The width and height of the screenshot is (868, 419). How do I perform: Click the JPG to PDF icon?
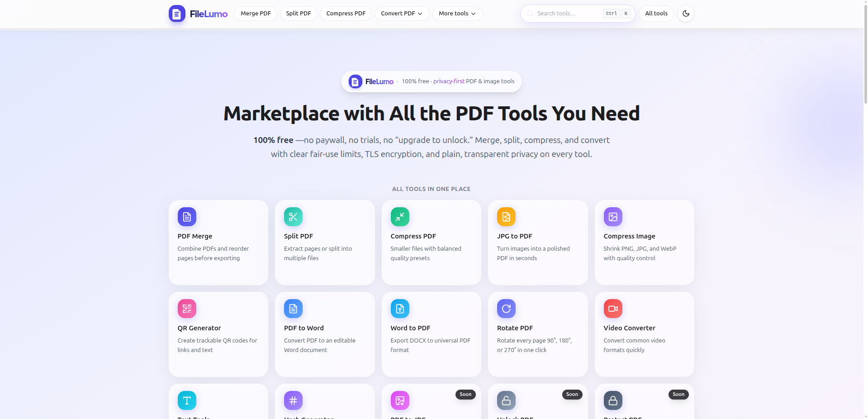point(506,217)
